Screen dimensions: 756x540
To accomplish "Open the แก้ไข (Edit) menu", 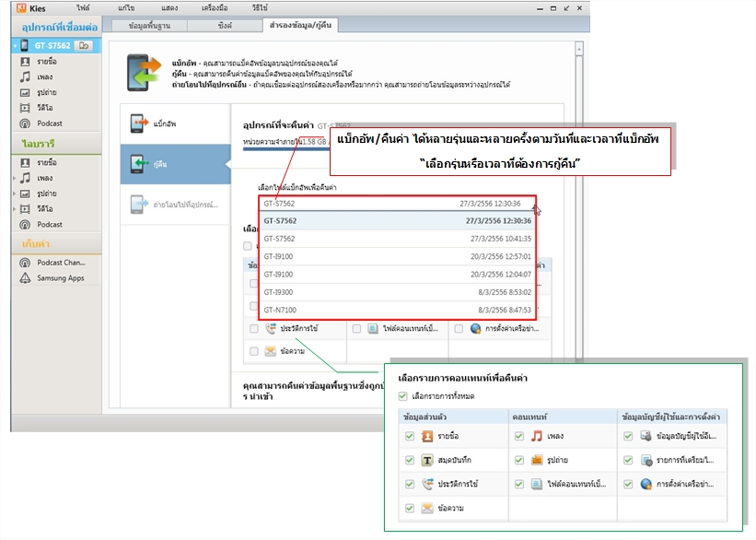I will [x=126, y=8].
